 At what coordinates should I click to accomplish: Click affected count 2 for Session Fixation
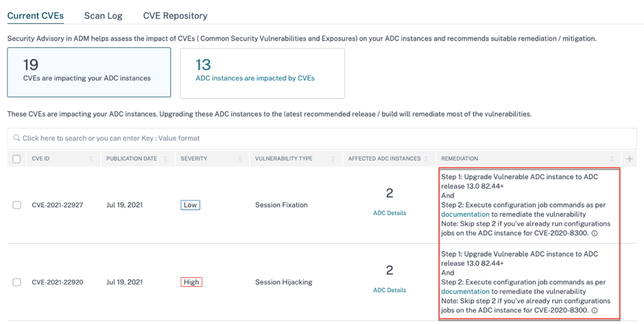pyautogui.click(x=390, y=193)
